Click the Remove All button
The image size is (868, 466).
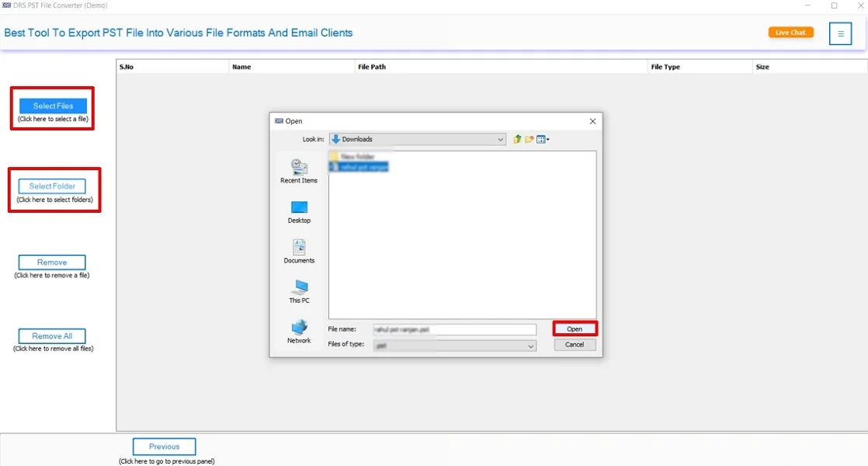click(x=52, y=336)
